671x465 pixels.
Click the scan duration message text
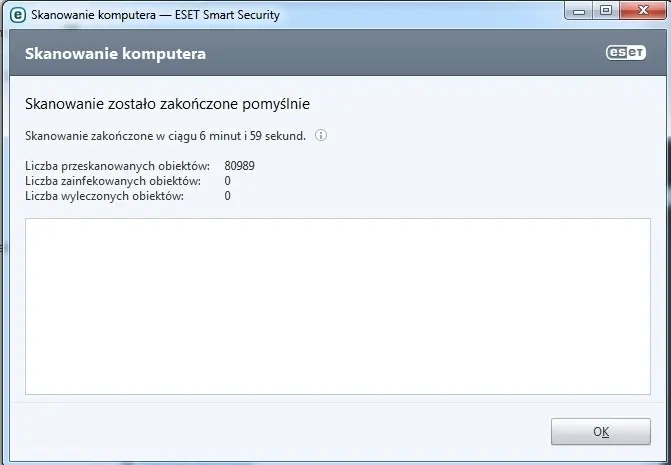point(166,136)
